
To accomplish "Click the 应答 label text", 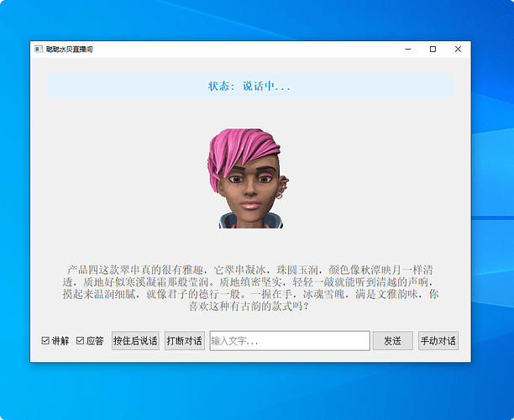I will 95,341.
